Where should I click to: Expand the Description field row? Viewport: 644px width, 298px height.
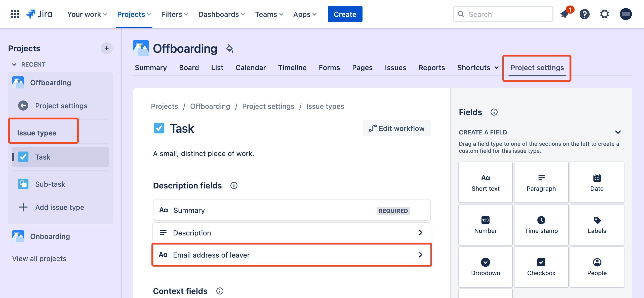pos(292,233)
